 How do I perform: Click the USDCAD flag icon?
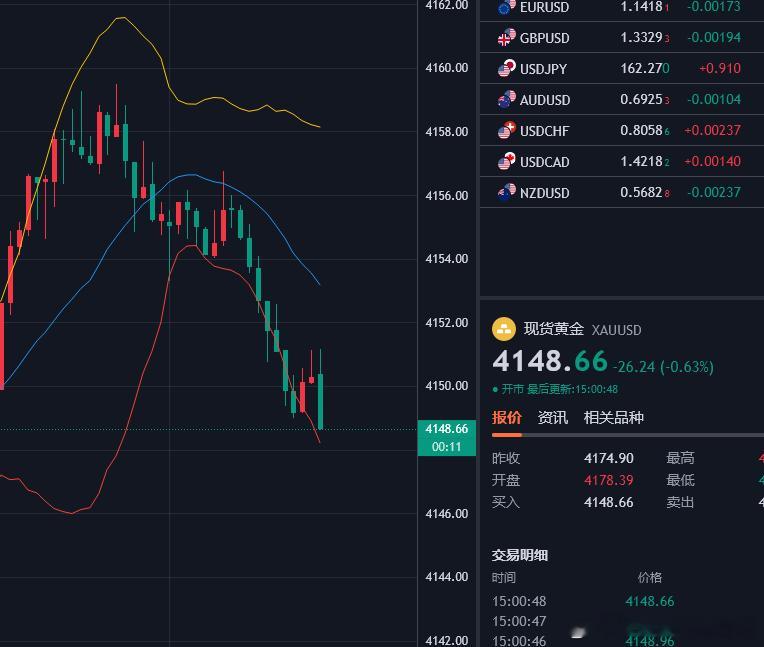[507, 161]
